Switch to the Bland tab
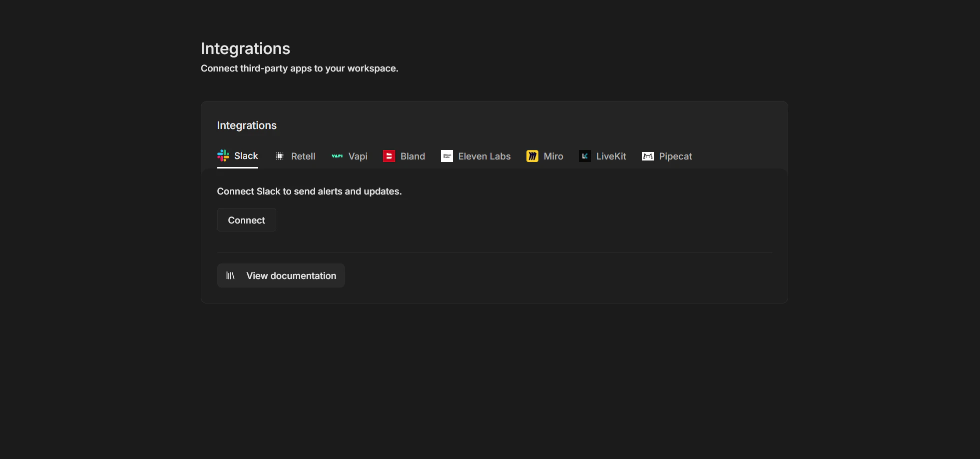The height and width of the screenshot is (459, 980). [x=404, y=156]
